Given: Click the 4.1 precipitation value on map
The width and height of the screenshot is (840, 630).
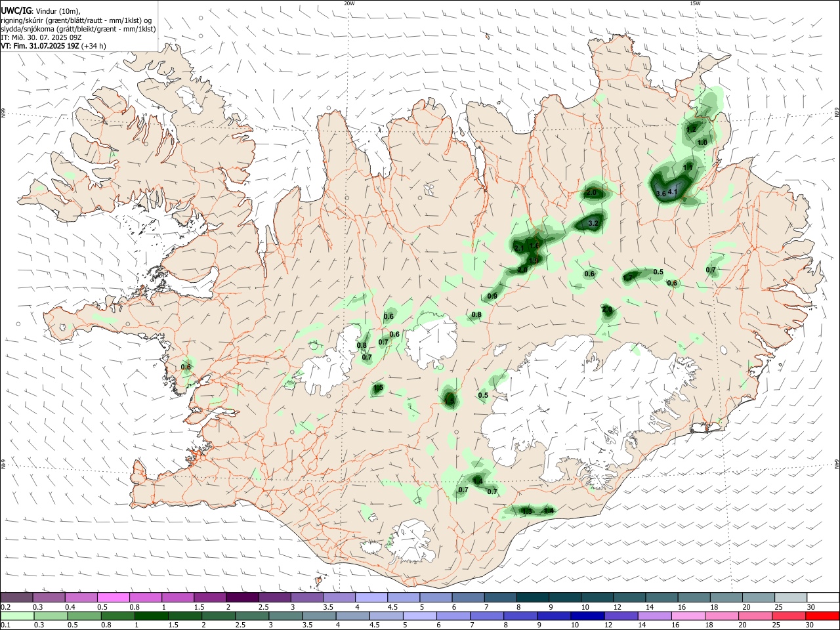Looking at the screenshot, I should point(672,192).
